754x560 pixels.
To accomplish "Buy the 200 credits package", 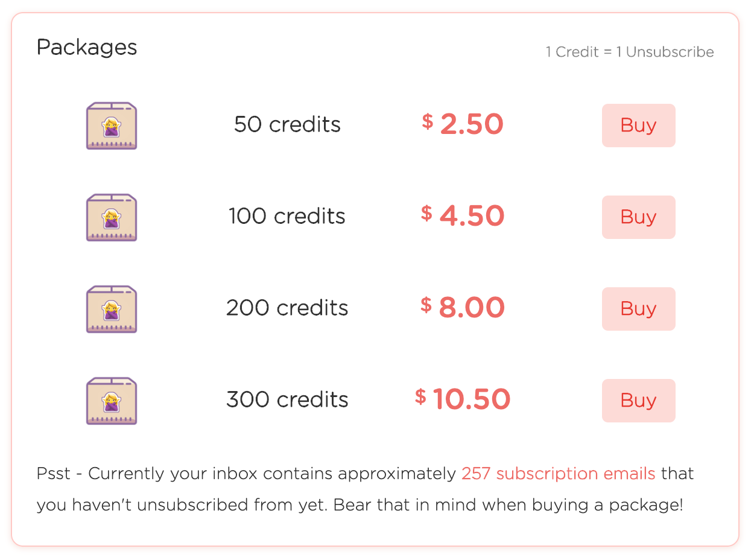I will (638, 309).
